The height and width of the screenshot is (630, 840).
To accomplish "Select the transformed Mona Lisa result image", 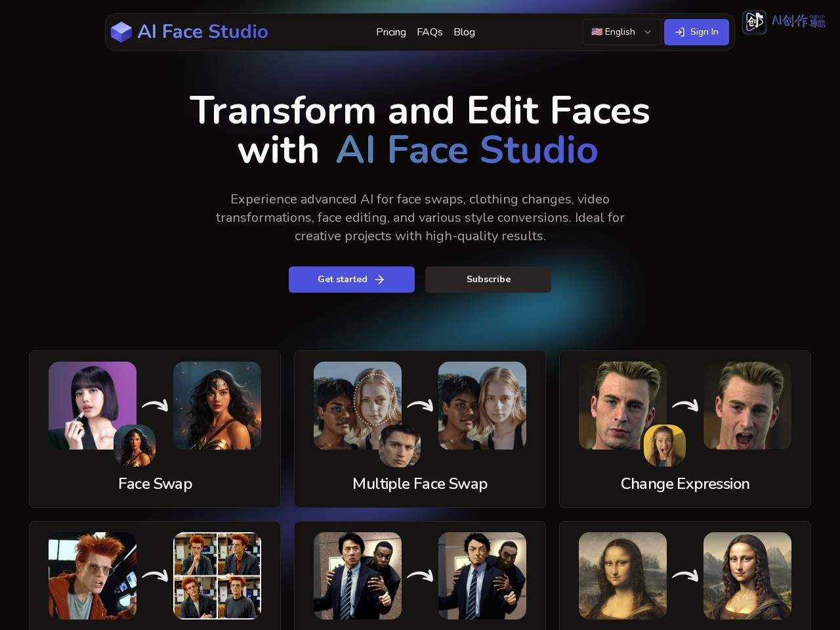I will [747, 576].
